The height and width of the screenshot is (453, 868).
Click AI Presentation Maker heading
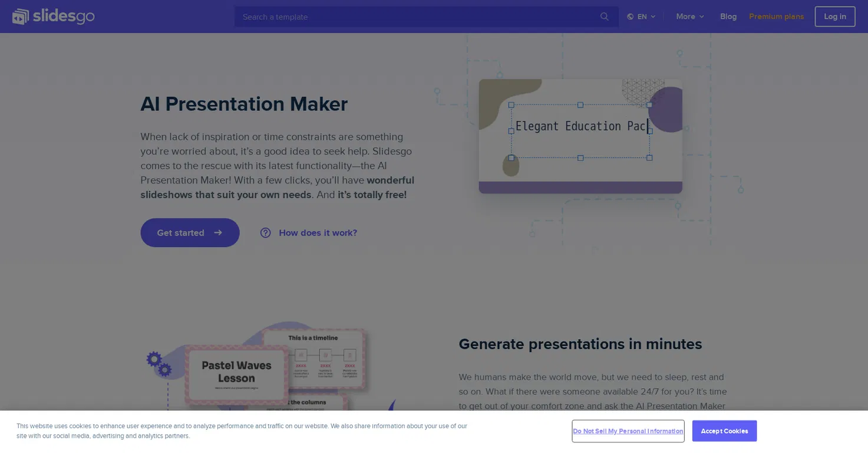click(x=244, y=104)
